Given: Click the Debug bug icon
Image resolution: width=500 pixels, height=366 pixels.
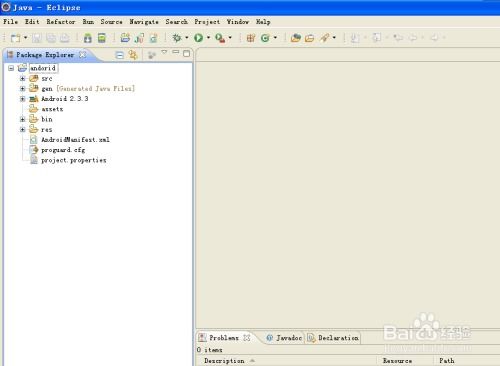Looking at the screenshot, I should point(177,38).
